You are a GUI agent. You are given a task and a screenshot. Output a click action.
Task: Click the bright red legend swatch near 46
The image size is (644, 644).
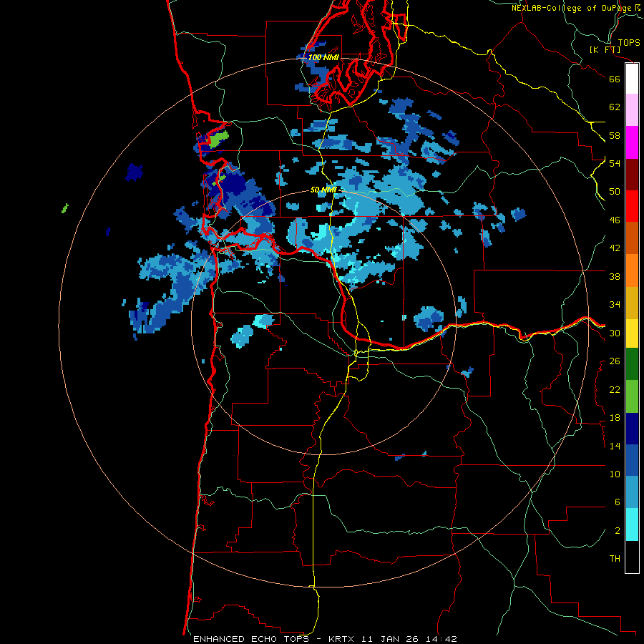pos(632,206)
